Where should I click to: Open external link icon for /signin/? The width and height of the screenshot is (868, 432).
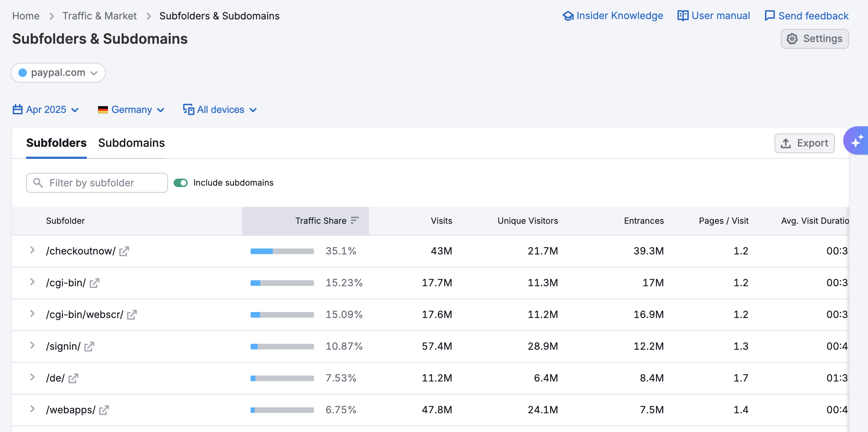tap(89, 346)
